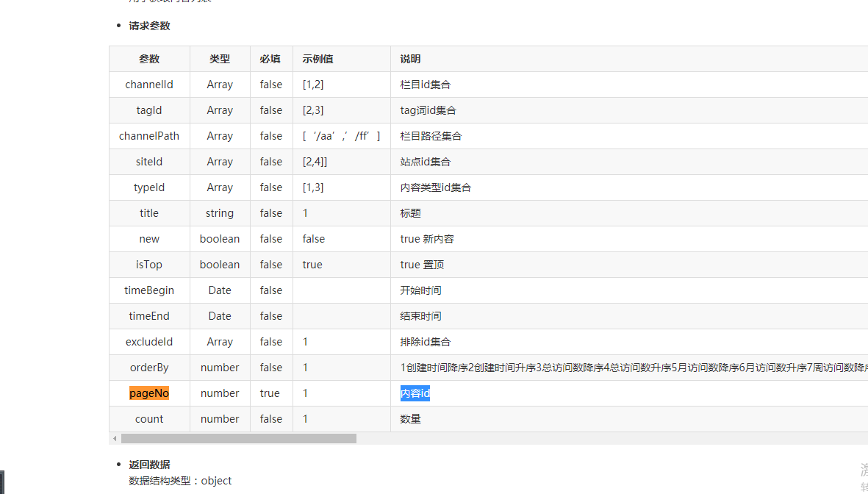Click the count parameter cell

(x=149, y=419)
